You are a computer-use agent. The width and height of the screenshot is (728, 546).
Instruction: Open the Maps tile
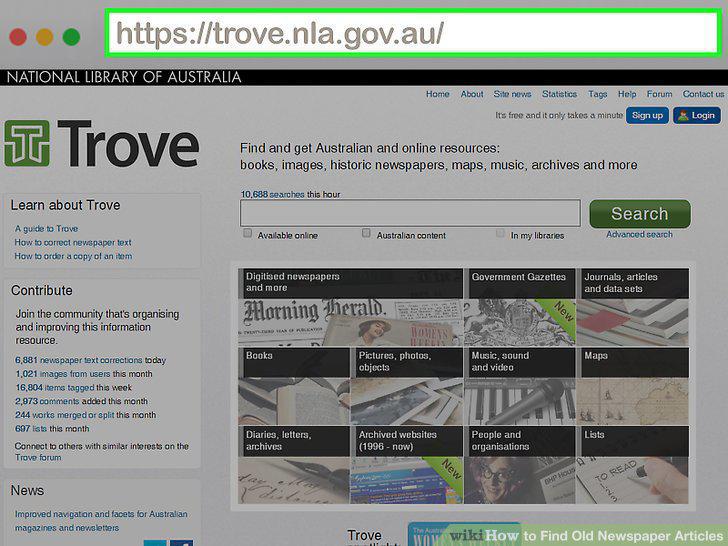(x=632, y=386)
